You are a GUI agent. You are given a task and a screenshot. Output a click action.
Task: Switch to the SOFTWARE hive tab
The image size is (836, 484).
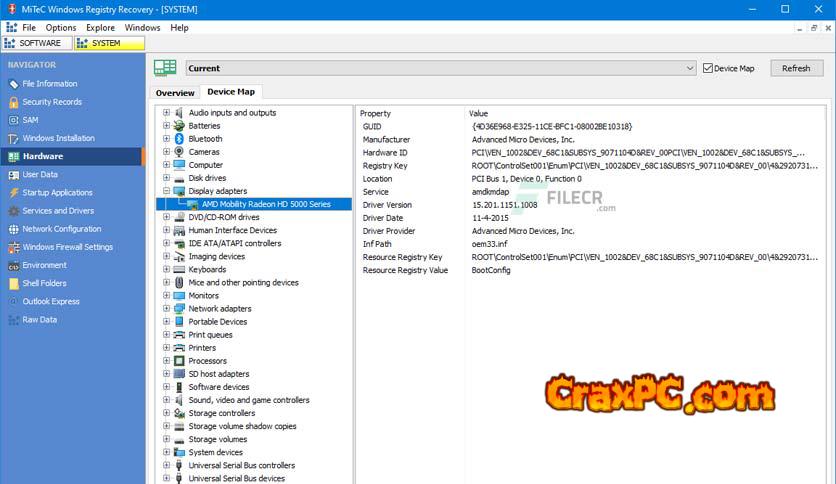point(37,43)
